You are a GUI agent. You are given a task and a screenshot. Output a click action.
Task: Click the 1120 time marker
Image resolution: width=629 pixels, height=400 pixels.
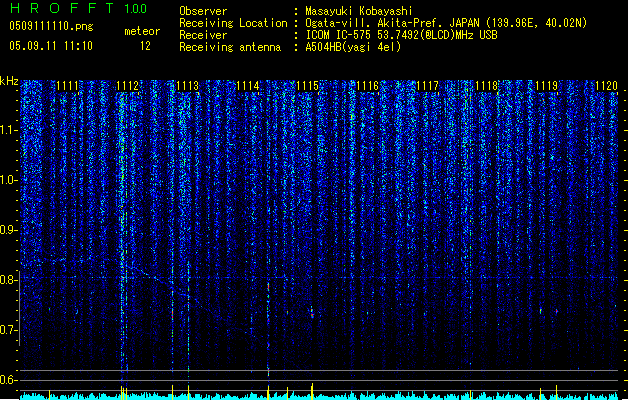607,86
